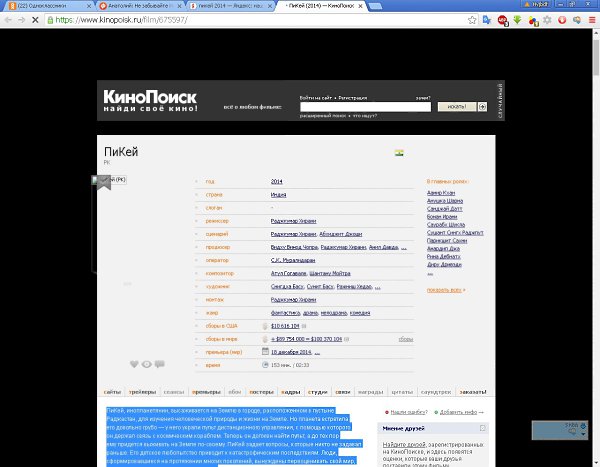The height and width of the screenshot is (467, 600).
Task: Click the calendar icon beside premiere date
Action: click(264, 352)
